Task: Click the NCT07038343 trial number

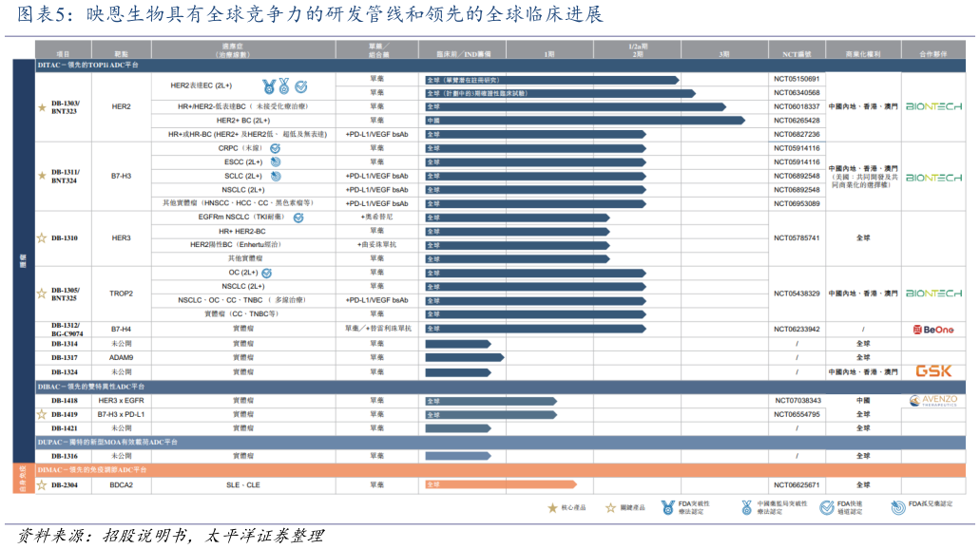Action: click(x=795, y=401)
